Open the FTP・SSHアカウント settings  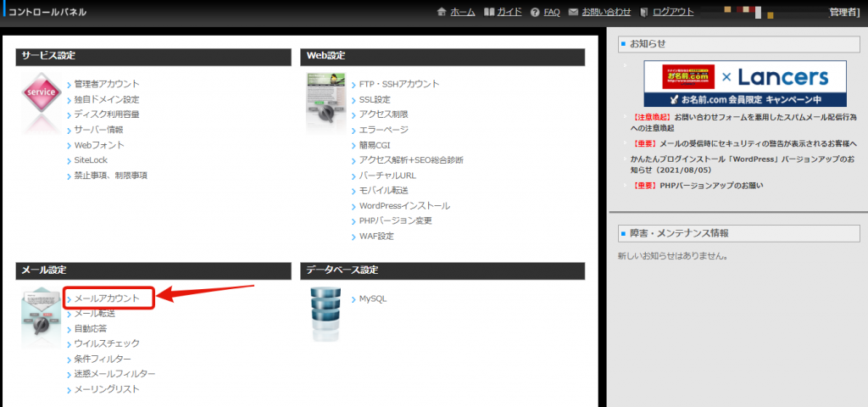tap(398, 84)
